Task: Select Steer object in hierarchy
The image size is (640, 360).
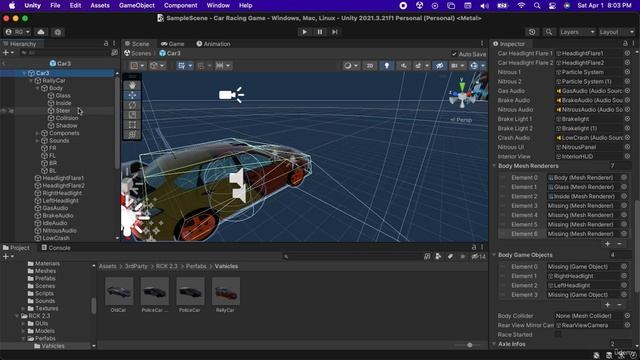Action: point(63,111)
